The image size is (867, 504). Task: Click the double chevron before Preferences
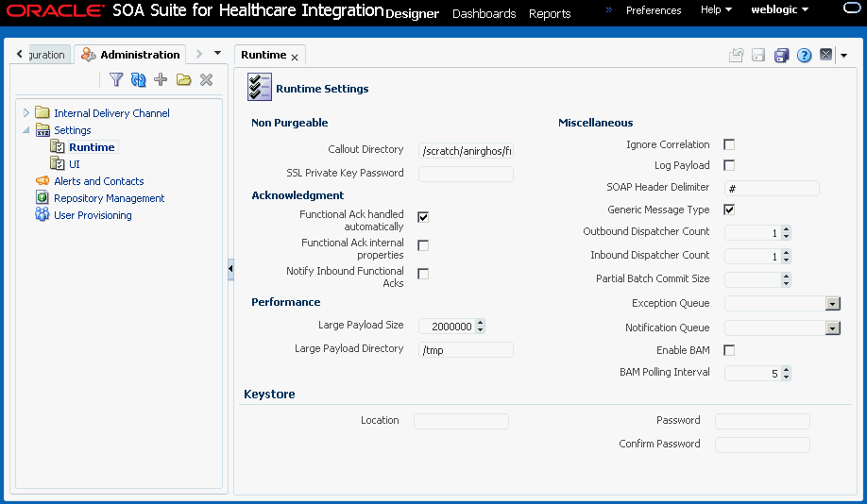pos(609,9)
